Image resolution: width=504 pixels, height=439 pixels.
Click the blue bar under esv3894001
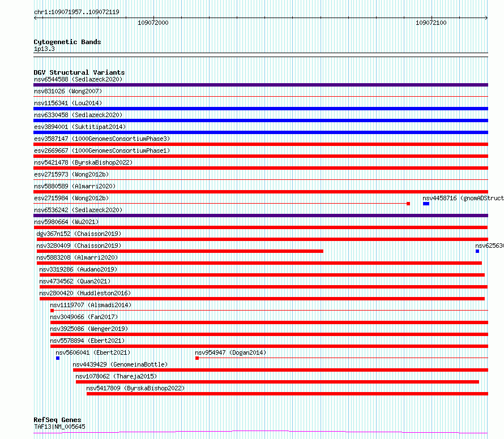260,132
